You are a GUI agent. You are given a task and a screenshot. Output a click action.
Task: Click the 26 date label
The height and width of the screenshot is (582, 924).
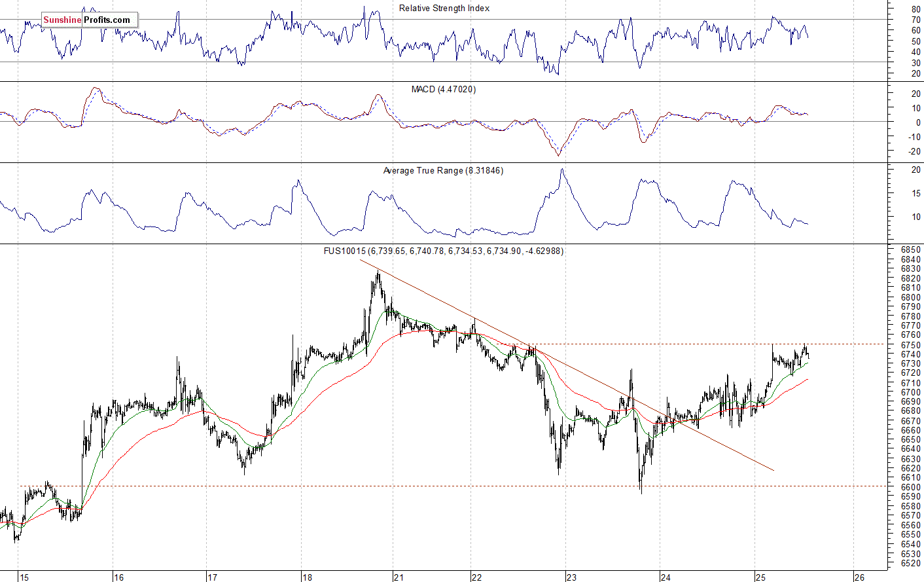coord(860,577)
